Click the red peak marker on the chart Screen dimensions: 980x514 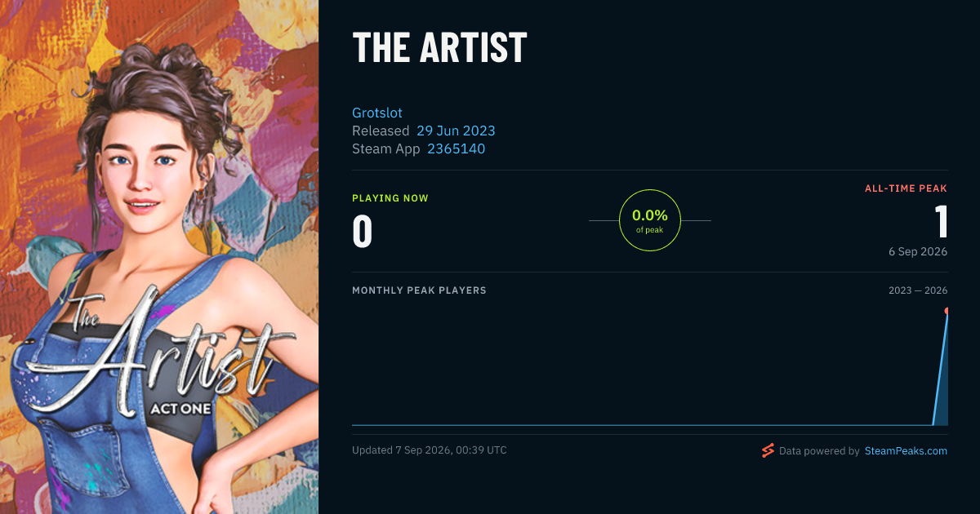[x=947, y=311]
